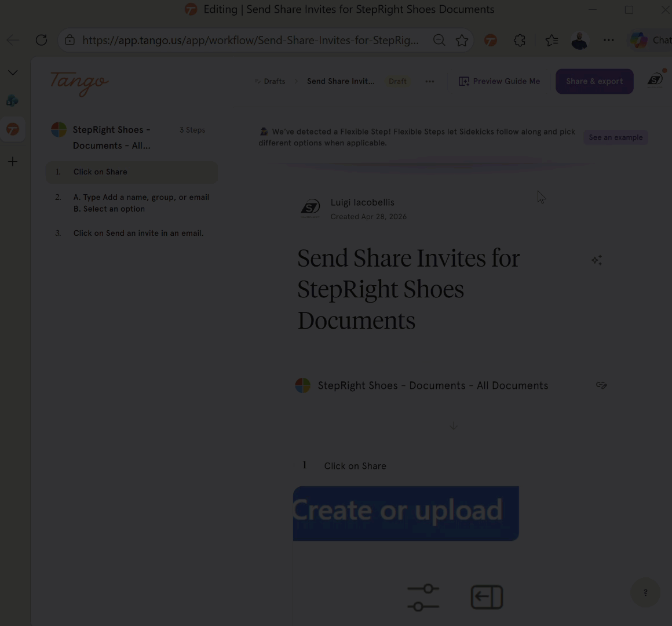Image resolution: width=672 pixels, height=626 pixels.
Task: Click the Tango logo
Action: pos(79,83)
